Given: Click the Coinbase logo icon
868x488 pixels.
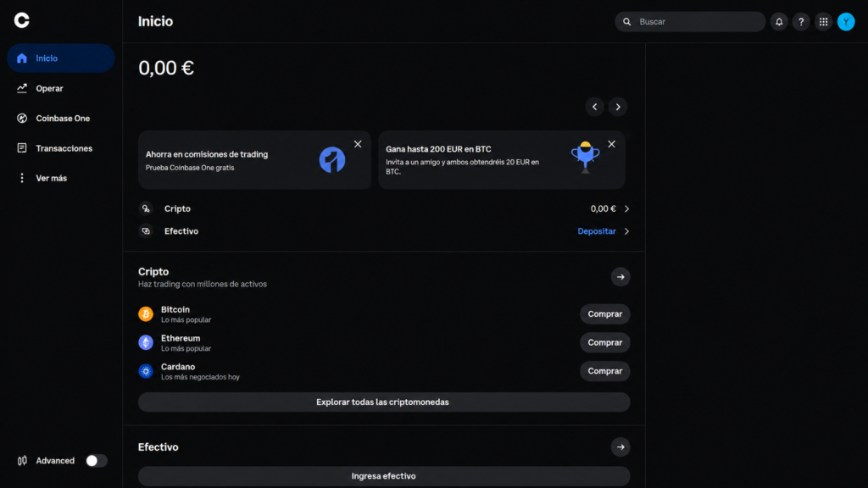Looking at the screenshot, I should coord(21,20).
